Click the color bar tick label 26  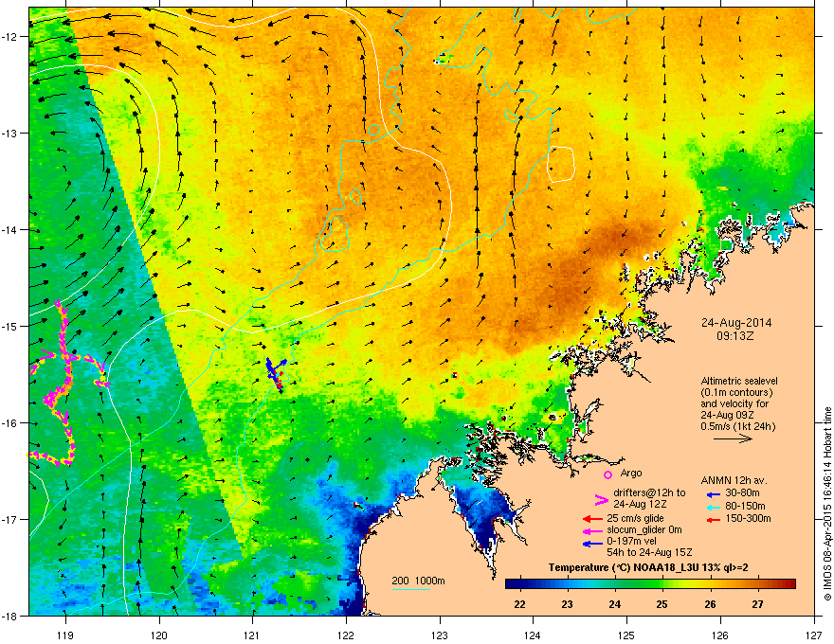(710, 604)
